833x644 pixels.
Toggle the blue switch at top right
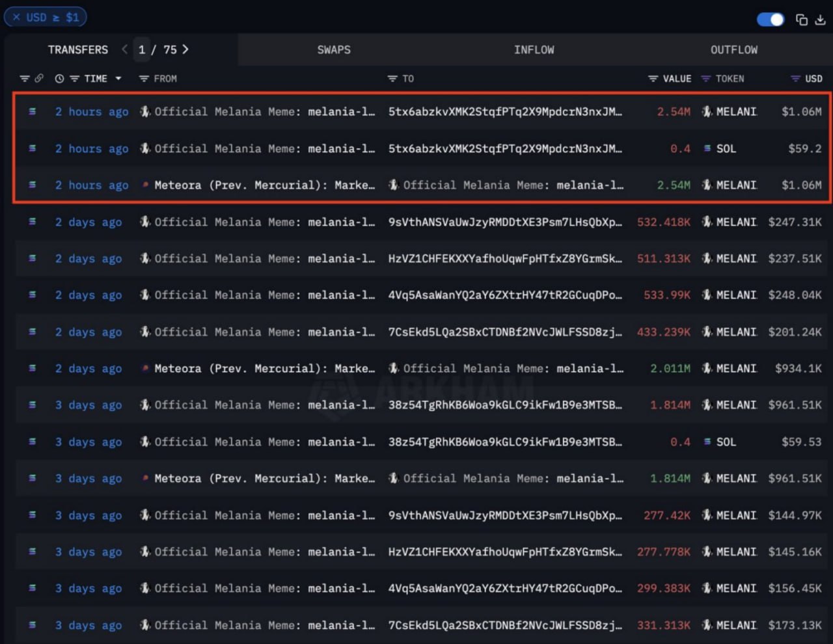[x=771, y=20]
